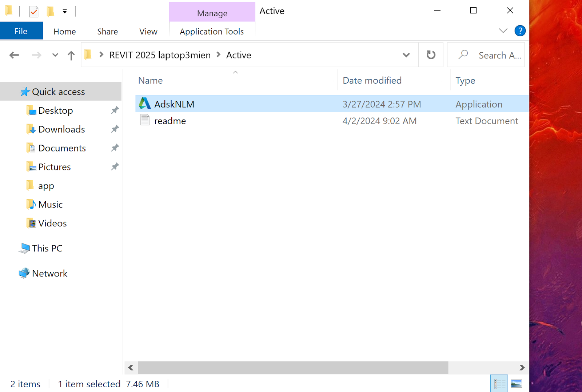Sort files by Date modified column
Viewport: 582px width, 392px height.
tap(372, 80)
